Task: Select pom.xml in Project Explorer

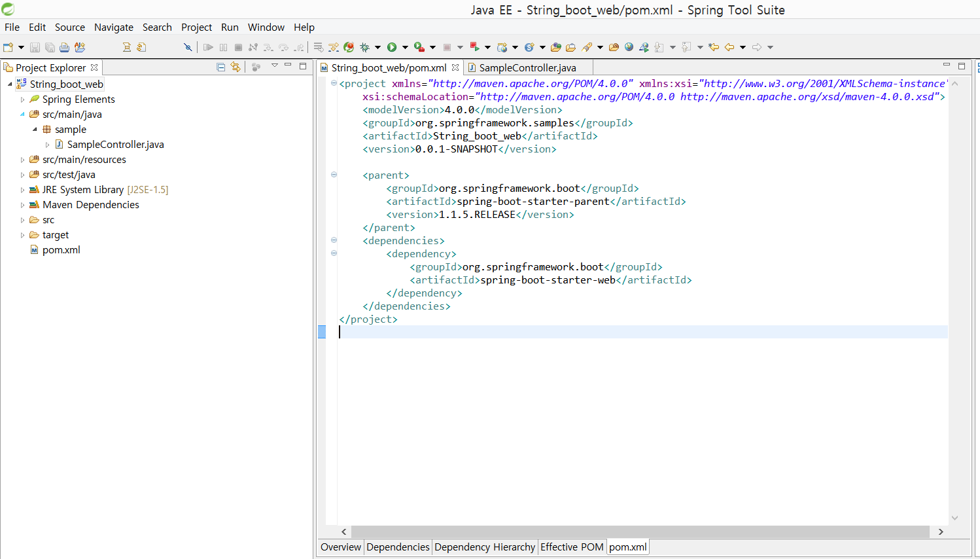Action: click(61, 250)
